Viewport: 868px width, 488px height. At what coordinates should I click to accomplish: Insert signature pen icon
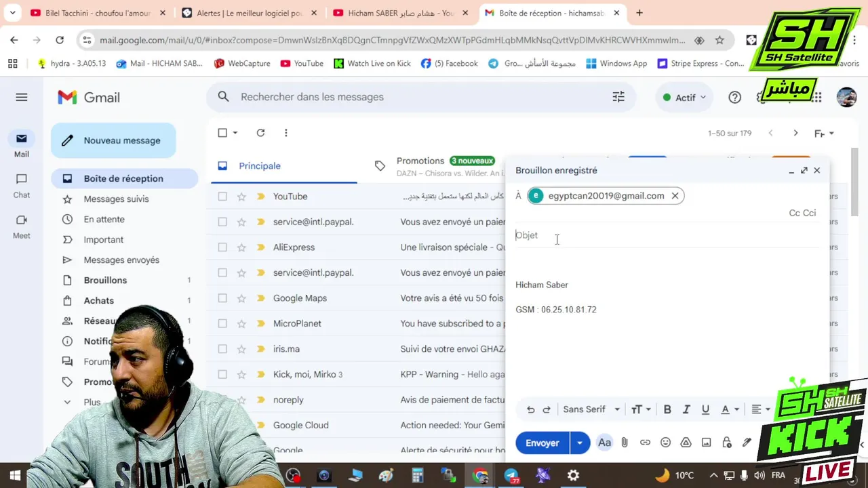(x=747, y=443)
